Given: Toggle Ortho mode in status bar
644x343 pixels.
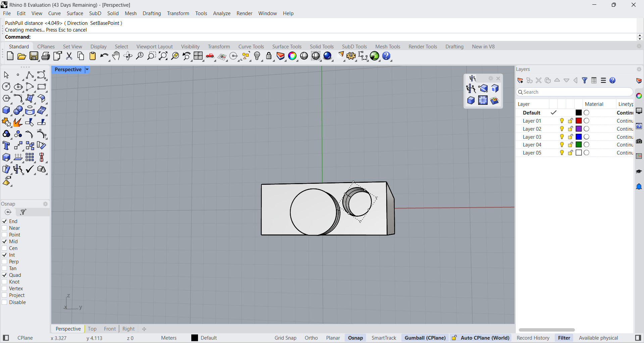Looking at the screenshot, I should click(x=311, y=338).
